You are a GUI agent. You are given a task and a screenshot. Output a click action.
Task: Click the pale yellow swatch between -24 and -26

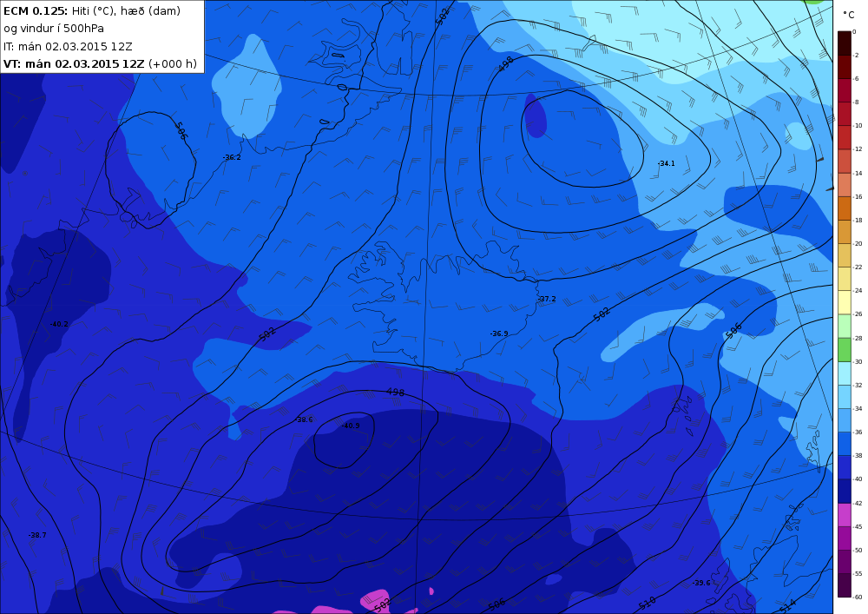click(x=845, y=302)
